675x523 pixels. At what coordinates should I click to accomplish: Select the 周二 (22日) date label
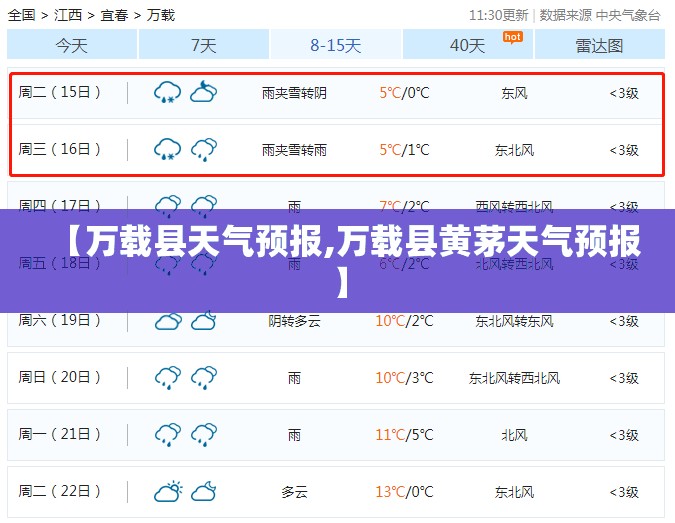[59, 491]
